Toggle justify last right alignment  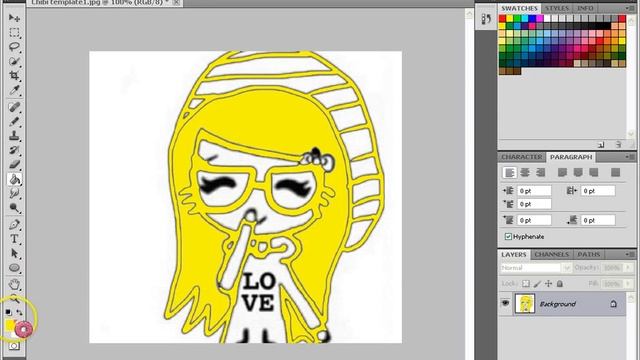[594, 173]
